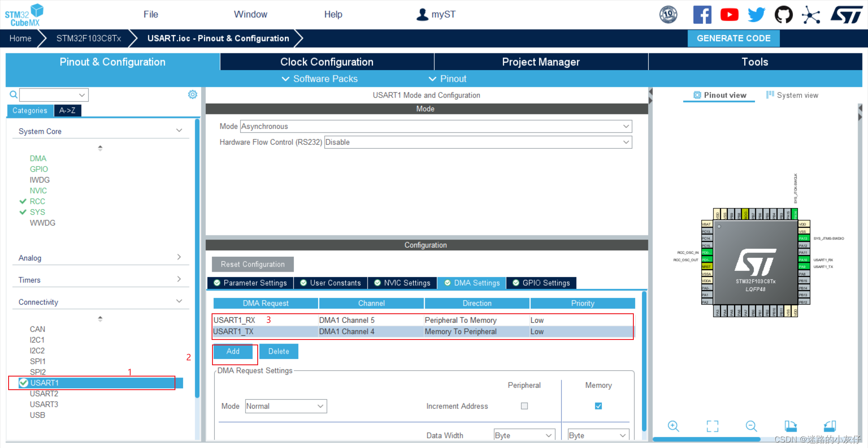
Task: Switch to Tools tab
Action: click(755, 62)
